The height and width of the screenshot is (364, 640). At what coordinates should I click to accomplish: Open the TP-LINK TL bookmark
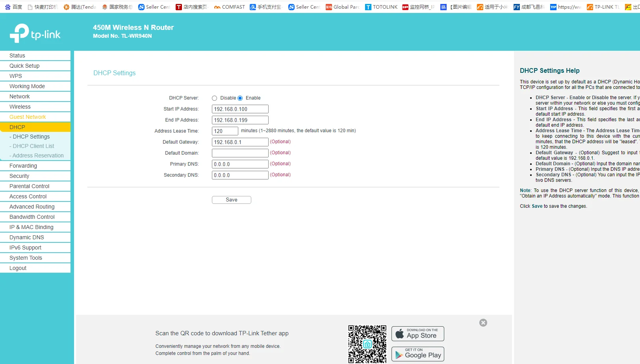tap(603, 7)
